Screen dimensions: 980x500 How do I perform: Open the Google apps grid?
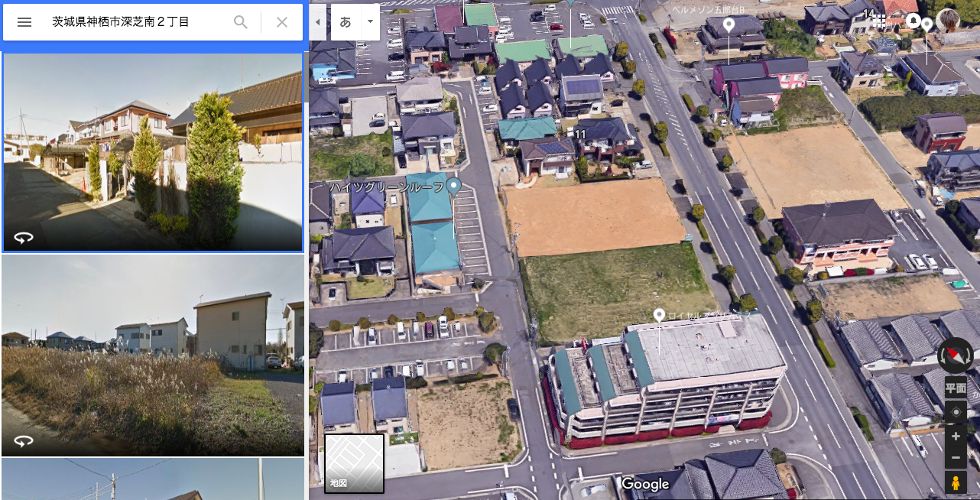881,21
